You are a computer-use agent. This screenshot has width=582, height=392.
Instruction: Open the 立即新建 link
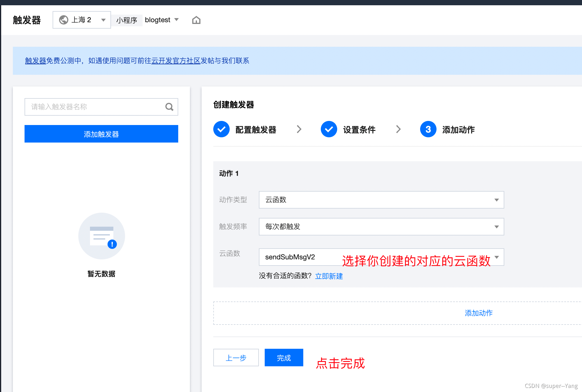[329, 276]
